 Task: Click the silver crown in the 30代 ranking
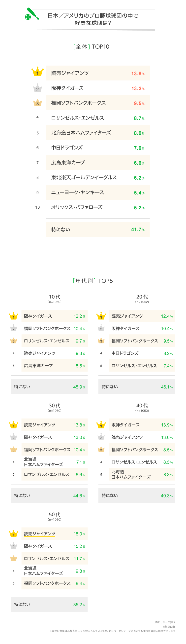[x=13, y=437]
